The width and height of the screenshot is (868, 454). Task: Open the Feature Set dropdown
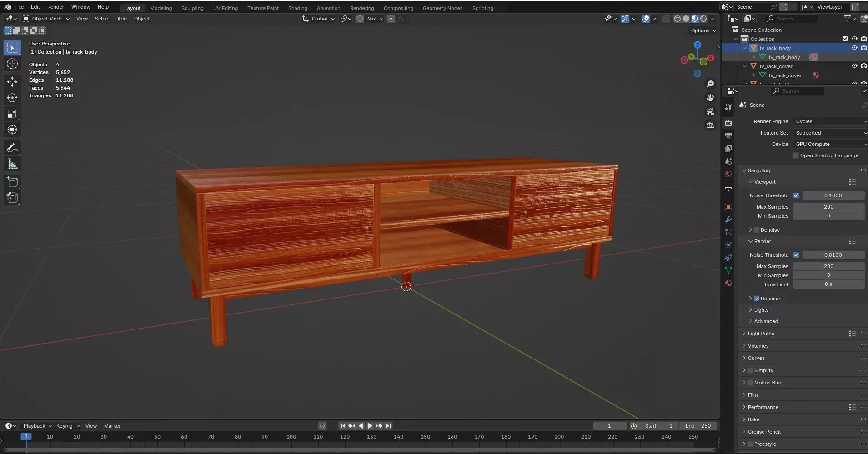(x=830, y=133)
